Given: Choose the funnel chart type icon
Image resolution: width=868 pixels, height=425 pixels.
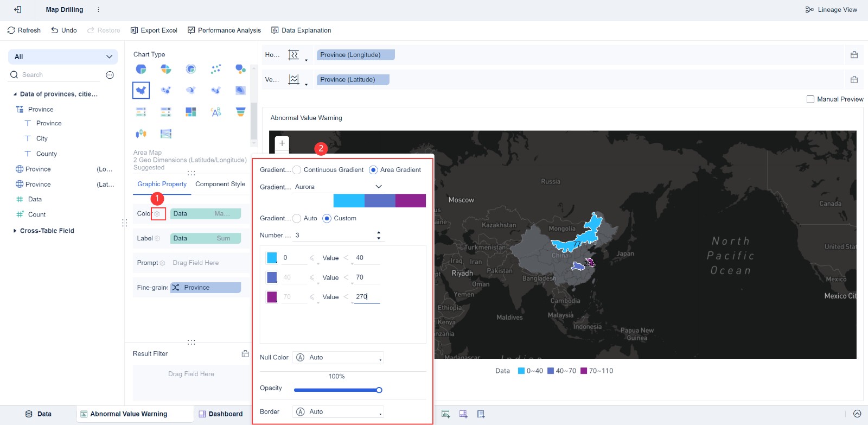Looking at the screenshot, I should (240, 112).
